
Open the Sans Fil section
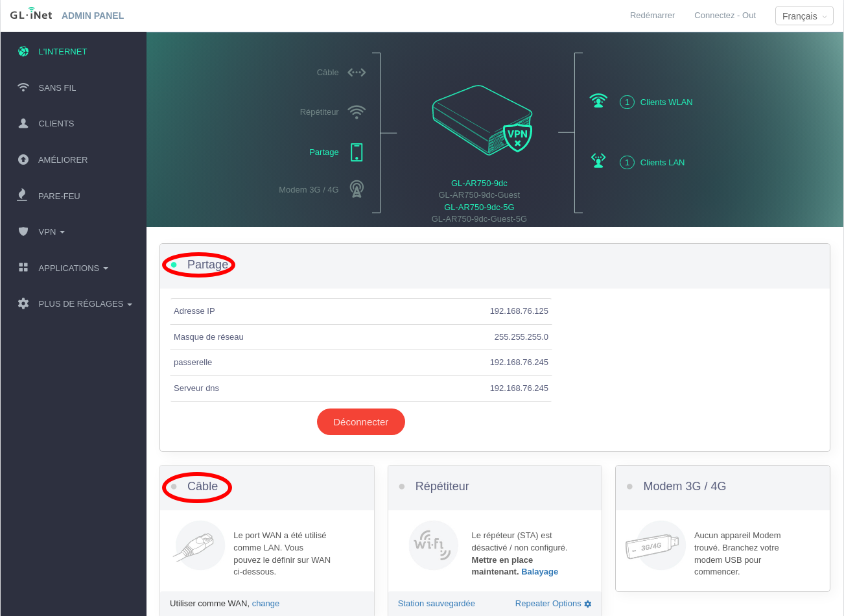click(x=57, y=88)
